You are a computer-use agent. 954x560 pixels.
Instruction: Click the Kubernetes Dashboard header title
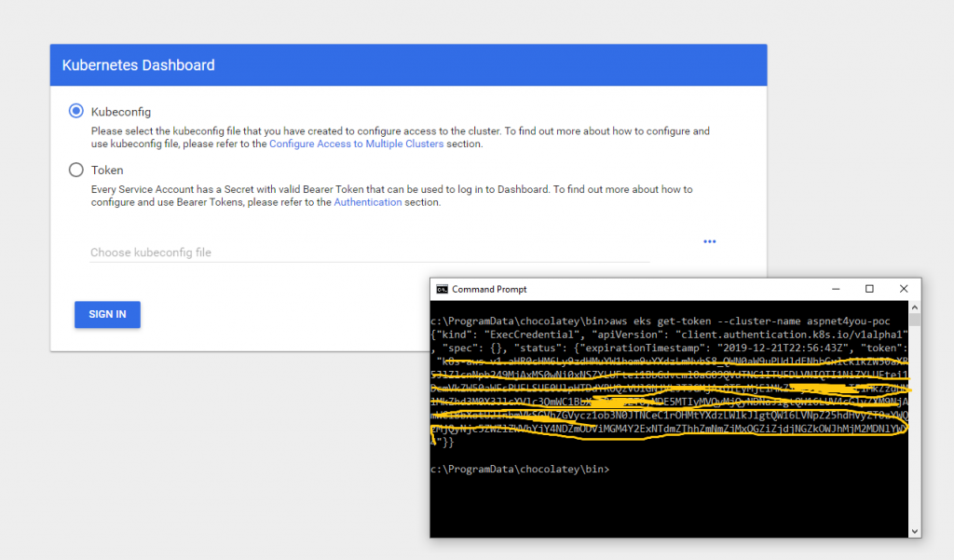(x=138, y=65)
